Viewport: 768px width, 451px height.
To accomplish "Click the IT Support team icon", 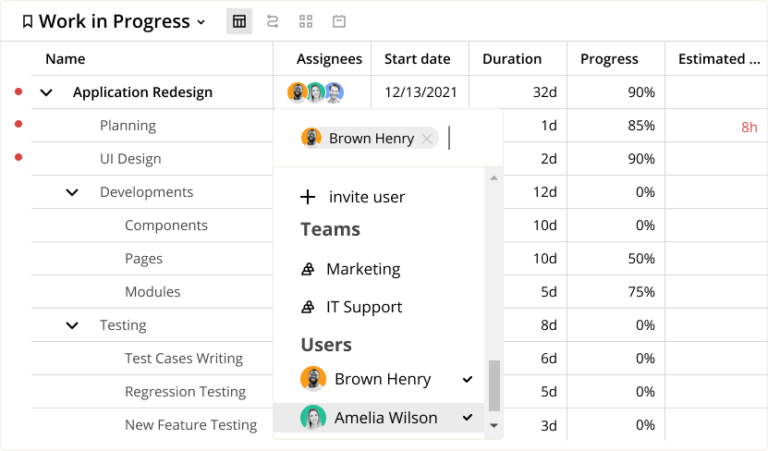I will pos(308,307).
